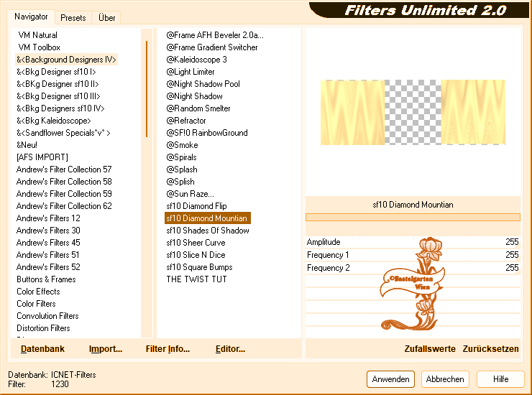Select sf10 Shades Of Shadow filter
Screen dimensions: 532x395
click(208, 231)
